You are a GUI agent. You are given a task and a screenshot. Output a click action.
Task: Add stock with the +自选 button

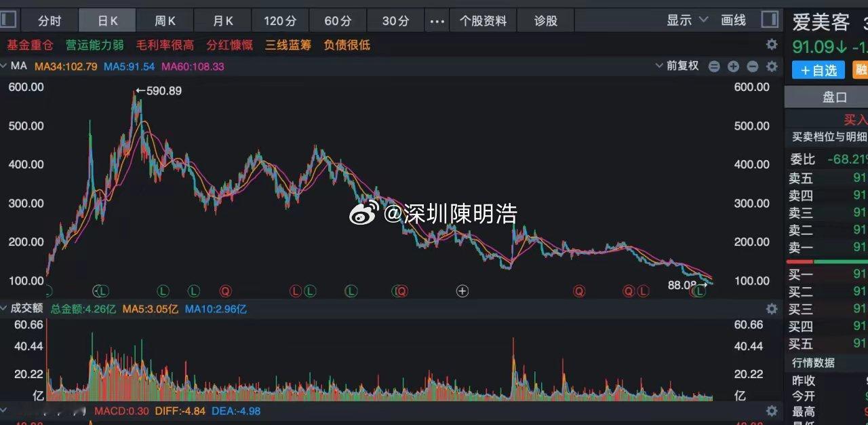point(818,70)
